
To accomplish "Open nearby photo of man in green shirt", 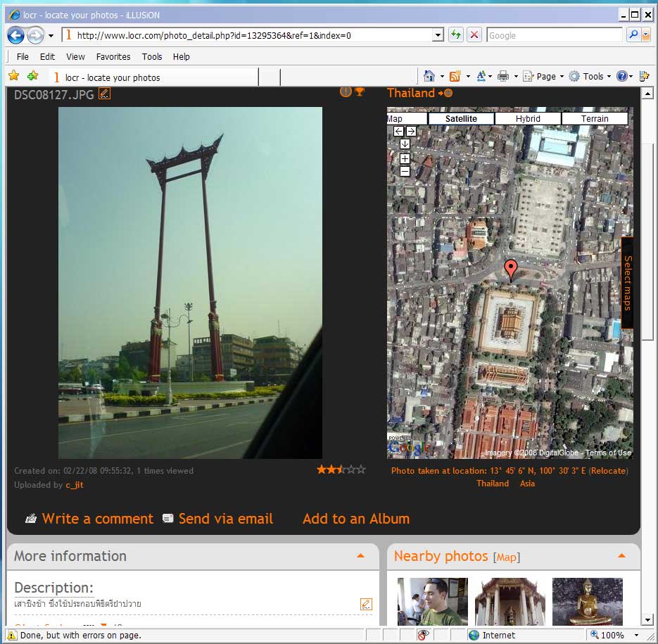I will [x=433, y=602].
